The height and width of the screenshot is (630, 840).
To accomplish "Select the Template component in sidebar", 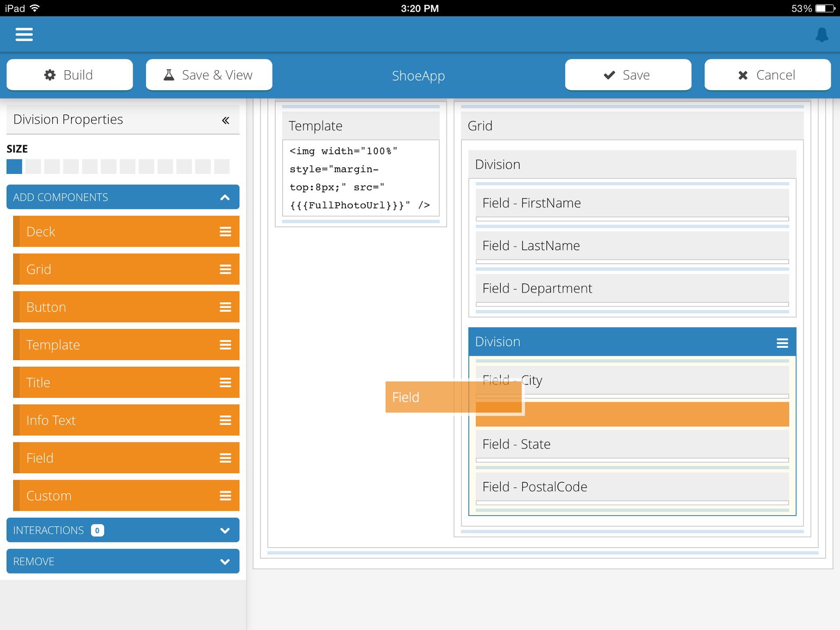I will pyautogui.click(x=126, y=344).
